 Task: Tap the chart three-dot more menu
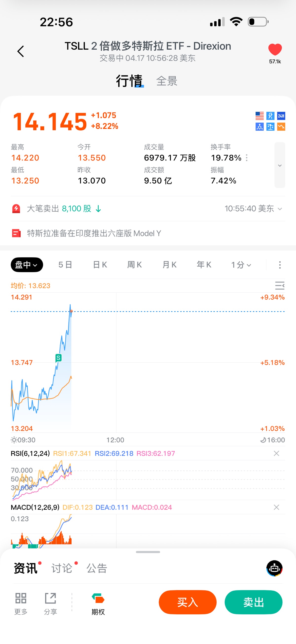[x=280, y=265]
